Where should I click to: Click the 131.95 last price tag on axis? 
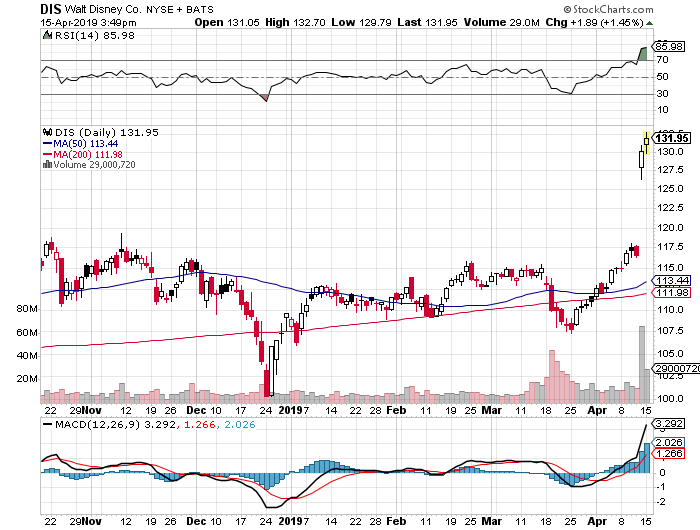click(x=672, y=138)
